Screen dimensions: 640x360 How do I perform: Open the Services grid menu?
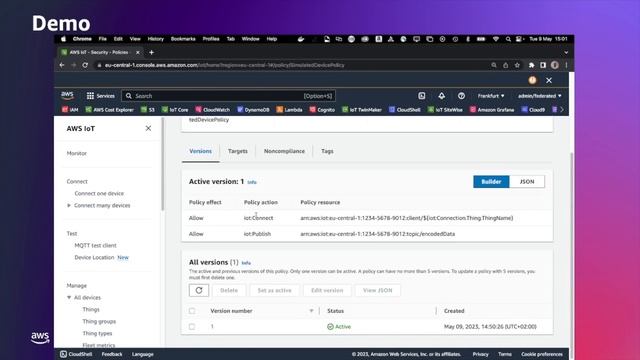[100, 96]
